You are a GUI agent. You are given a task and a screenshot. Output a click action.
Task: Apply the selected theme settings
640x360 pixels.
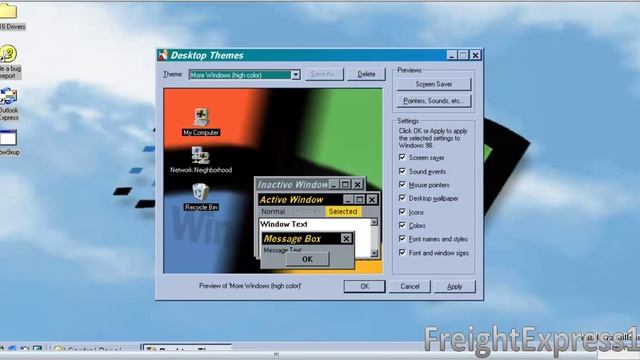[x=455, y=287]
